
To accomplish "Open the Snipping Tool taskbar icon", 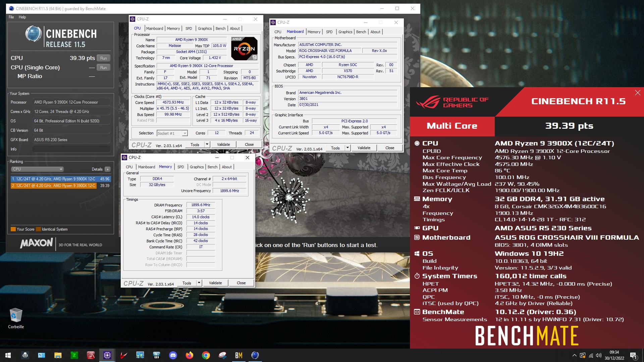I will point(222,355).
